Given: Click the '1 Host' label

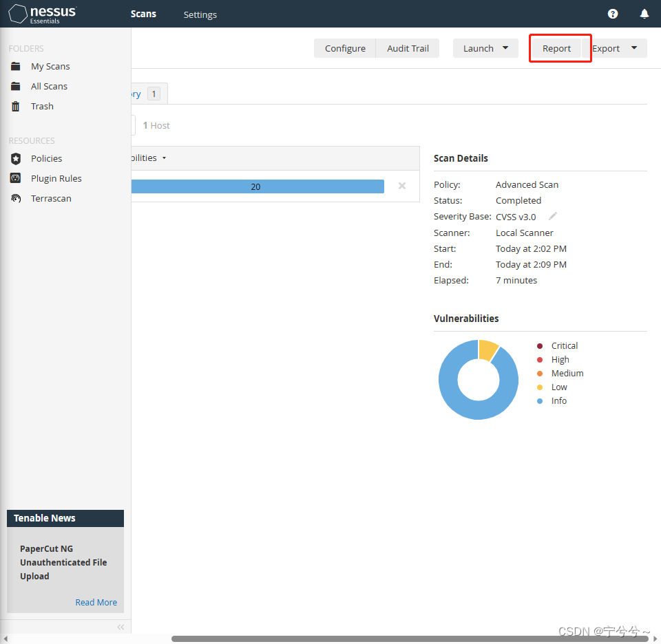Looking at the screenshot, I should coord(156,125).
